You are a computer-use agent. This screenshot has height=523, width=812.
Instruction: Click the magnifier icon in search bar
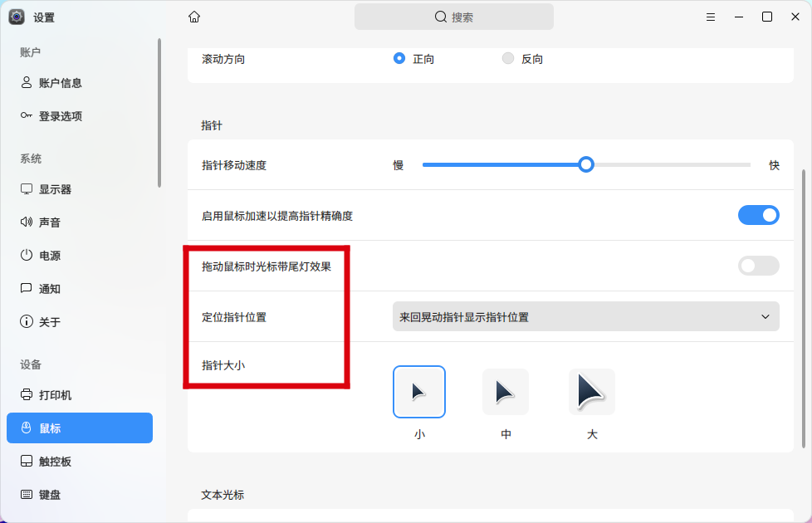point(441,17)
